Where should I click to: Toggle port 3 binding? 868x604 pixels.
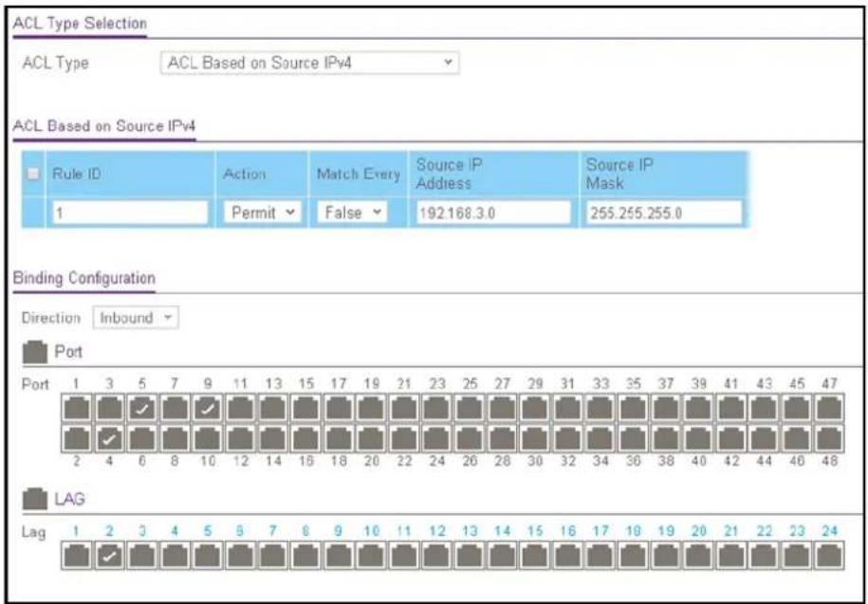110,408
